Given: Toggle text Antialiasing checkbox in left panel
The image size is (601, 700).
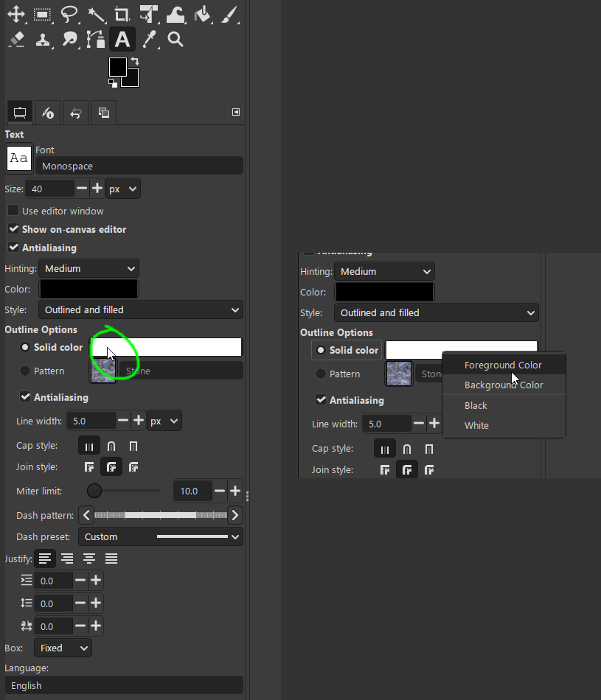Looking at the screenshot, I should [13, 248].
